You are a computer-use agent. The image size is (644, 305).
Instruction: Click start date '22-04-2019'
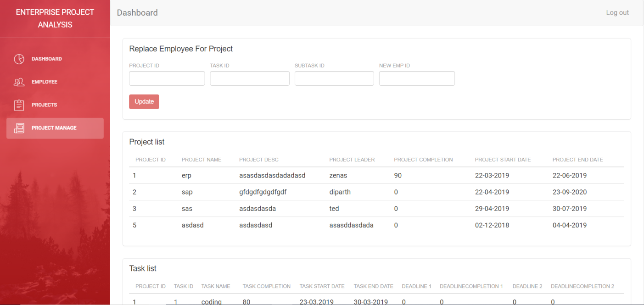tap(492, 192)
